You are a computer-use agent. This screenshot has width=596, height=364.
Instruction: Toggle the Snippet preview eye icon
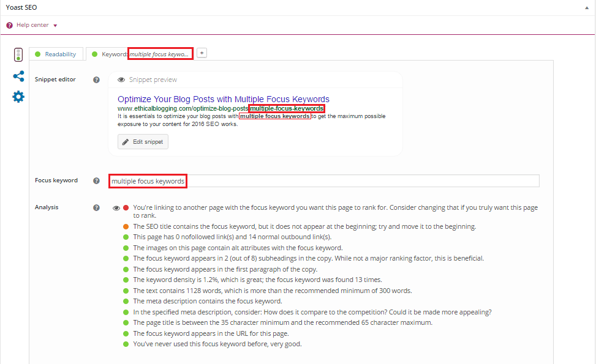click(x=121, y=80)
